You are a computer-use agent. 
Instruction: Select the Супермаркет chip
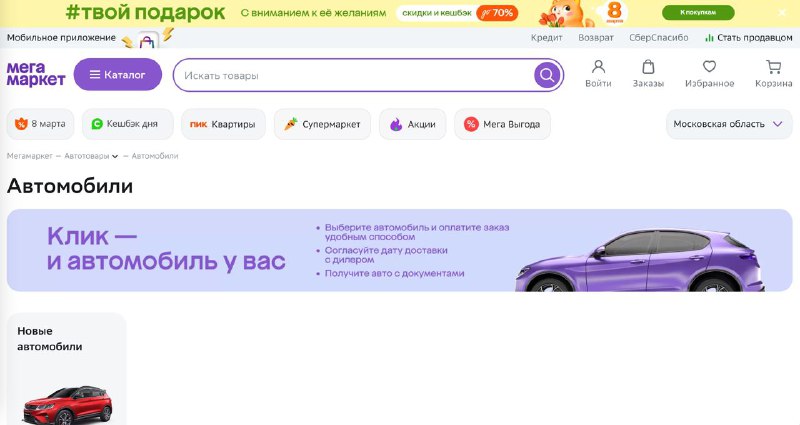322,124
